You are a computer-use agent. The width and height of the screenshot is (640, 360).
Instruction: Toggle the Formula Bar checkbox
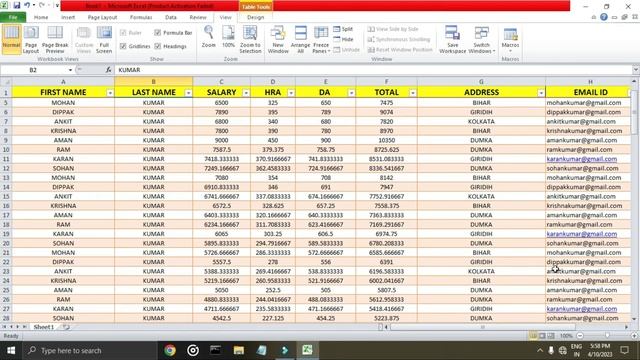(x=158, y=33)
